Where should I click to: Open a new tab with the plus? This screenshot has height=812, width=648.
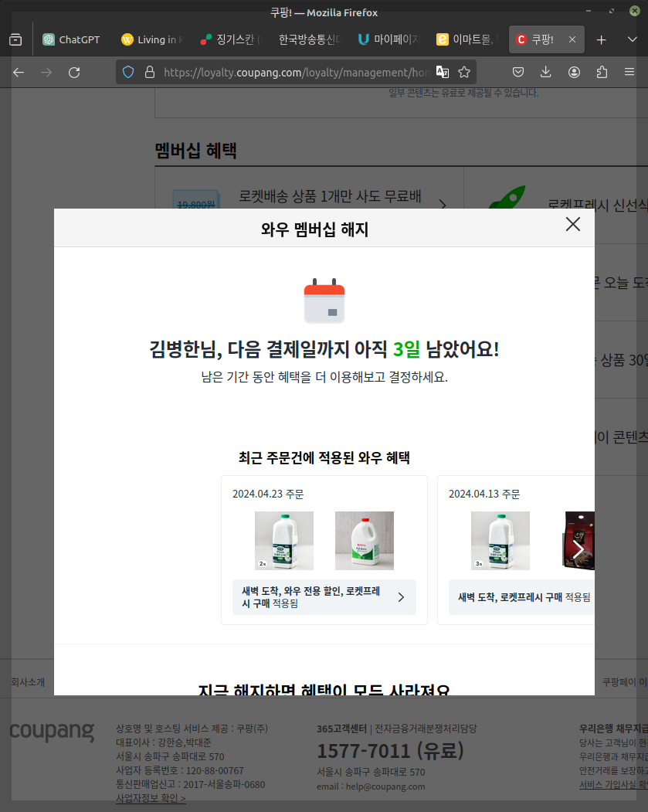click(601, 40)
